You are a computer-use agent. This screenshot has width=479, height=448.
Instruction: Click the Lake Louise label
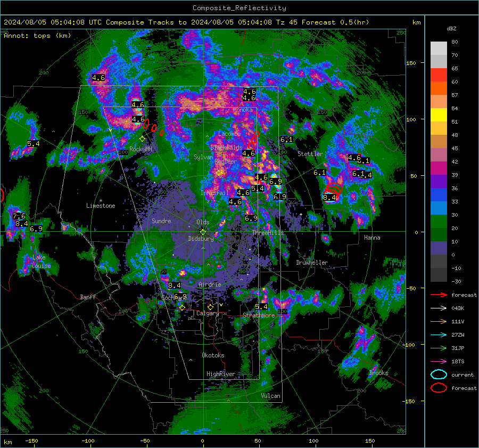[x=41, y=262]
